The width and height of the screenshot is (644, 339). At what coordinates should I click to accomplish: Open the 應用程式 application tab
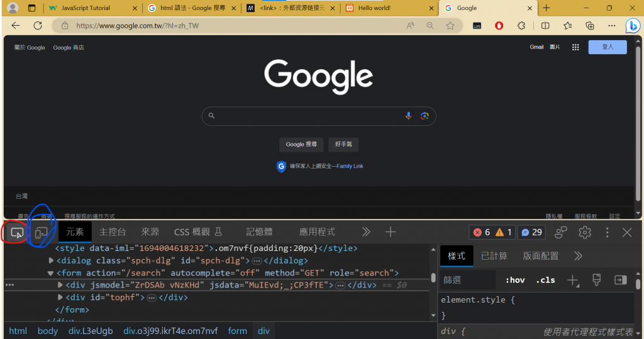(x=317, y=232)
